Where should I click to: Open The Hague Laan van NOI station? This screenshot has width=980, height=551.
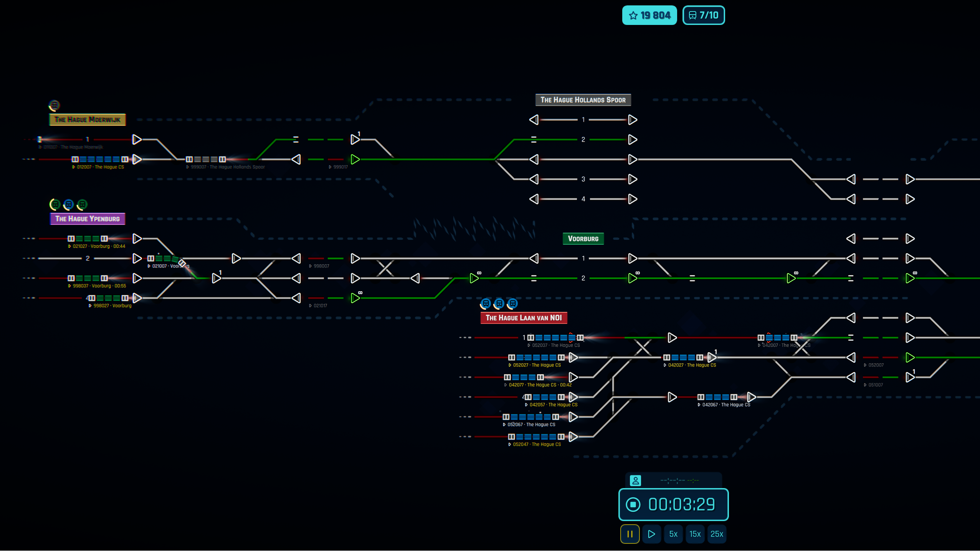(x=524, y=318)
